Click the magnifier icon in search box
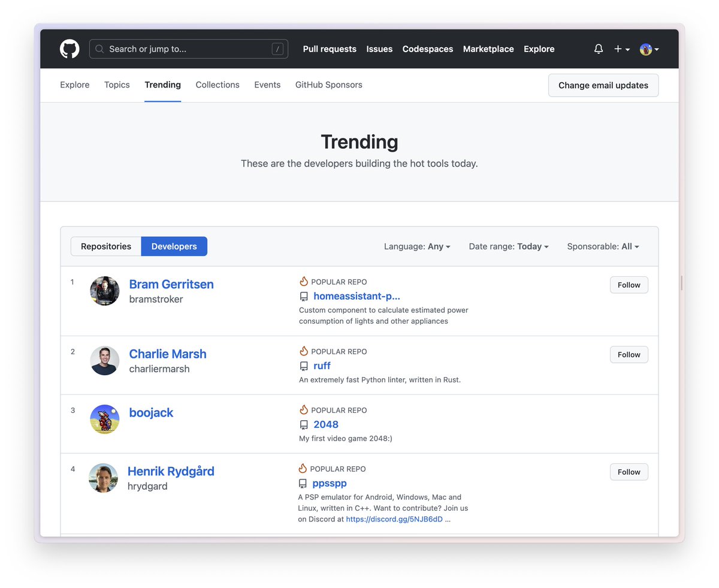 click(100, 49)
